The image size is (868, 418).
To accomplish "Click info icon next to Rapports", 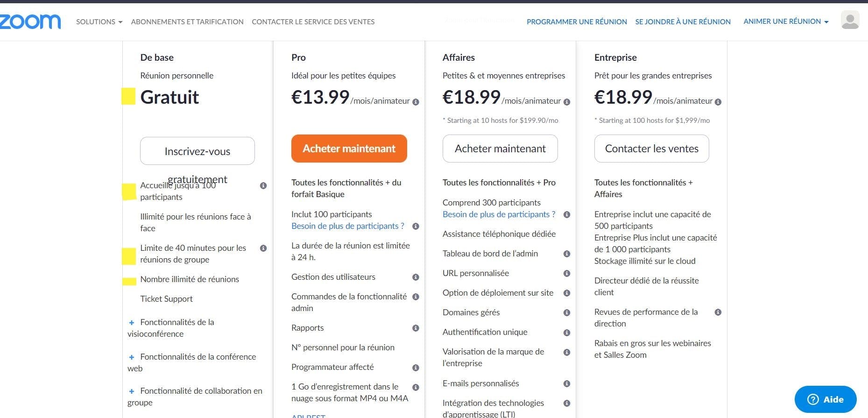I will pos(416,328).
